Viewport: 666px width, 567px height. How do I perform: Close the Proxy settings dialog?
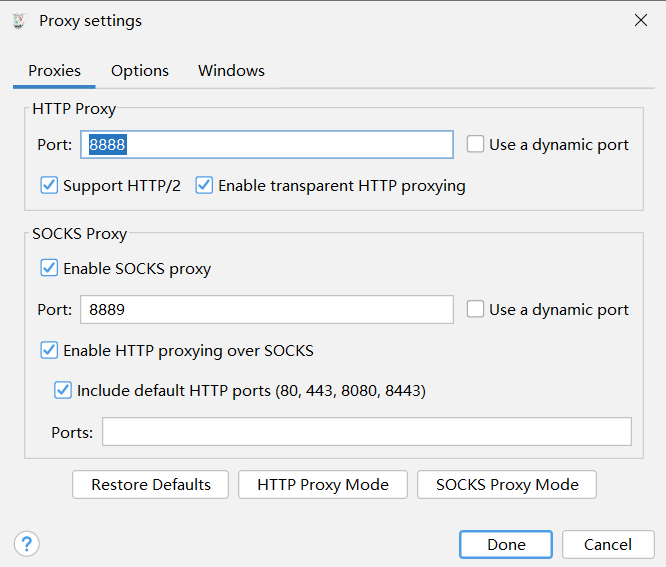coord(640,20)
